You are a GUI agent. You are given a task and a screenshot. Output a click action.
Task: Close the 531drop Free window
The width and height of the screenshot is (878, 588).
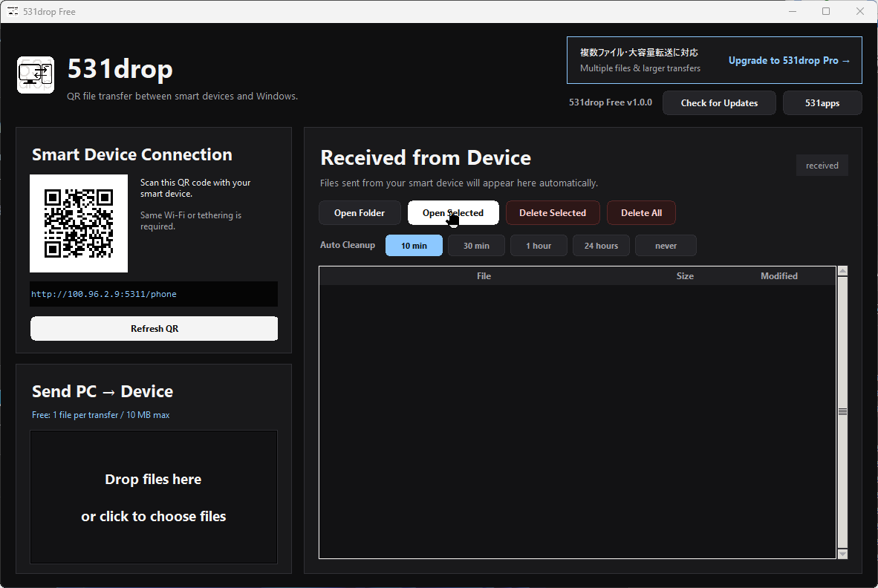(860, 11)
